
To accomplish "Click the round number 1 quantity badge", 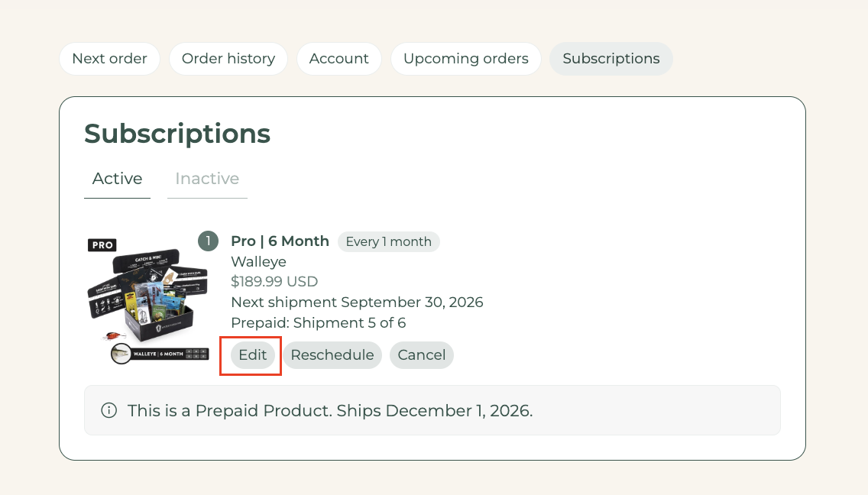I will [x=208, y=241].
